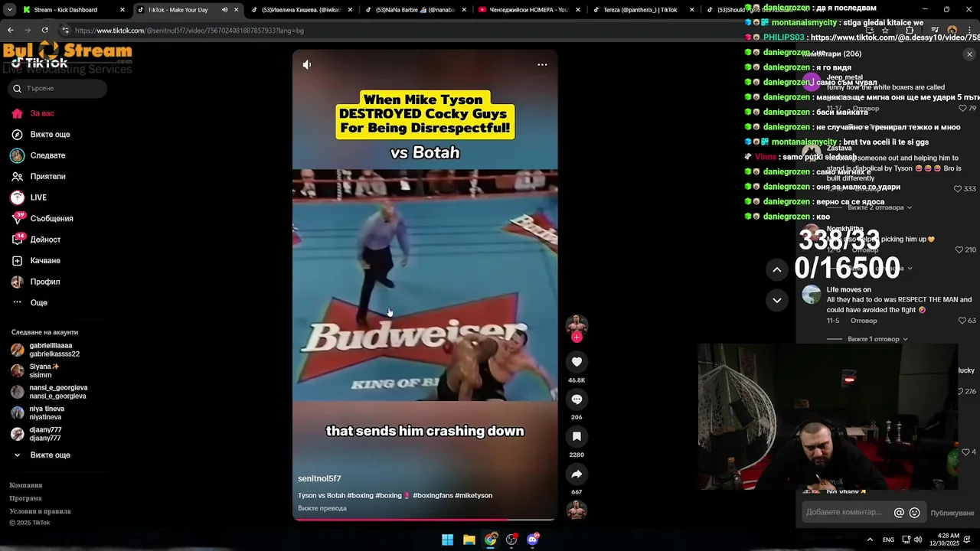Open 'Профил' profile page
The width and height of the screenshot is (980, 551).
(x=45, y=282)
